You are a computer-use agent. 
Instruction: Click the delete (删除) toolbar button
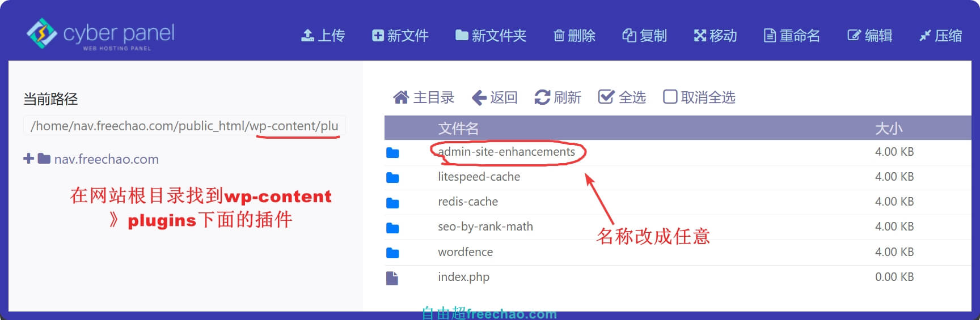[574, 36]
